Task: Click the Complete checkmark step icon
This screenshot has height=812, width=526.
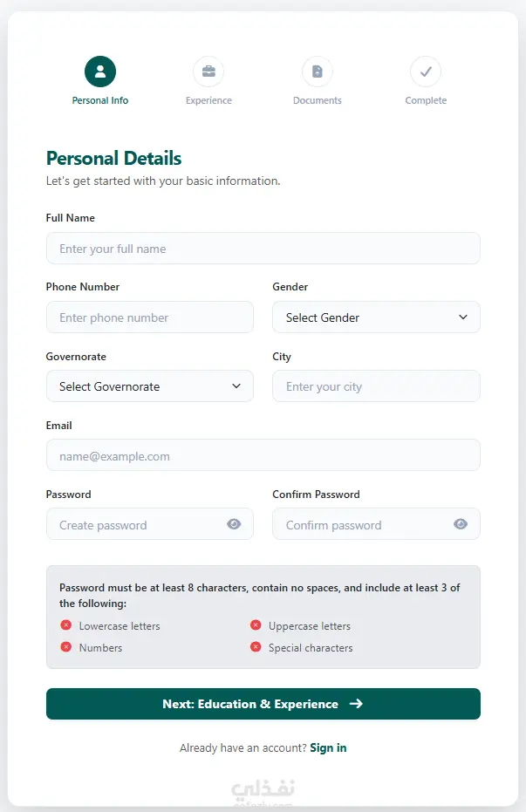Action: point(426,72)
